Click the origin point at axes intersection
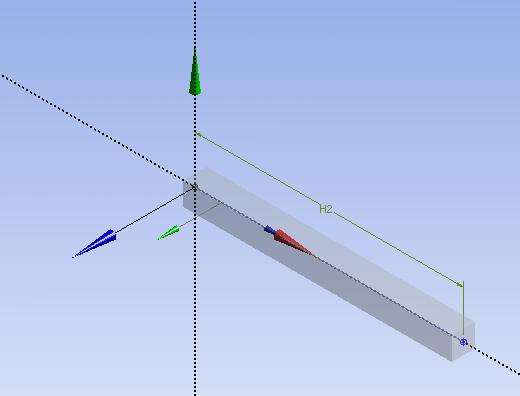Viewport: 520px width, 396px height. pyautogui.click(x=195, y=187)
